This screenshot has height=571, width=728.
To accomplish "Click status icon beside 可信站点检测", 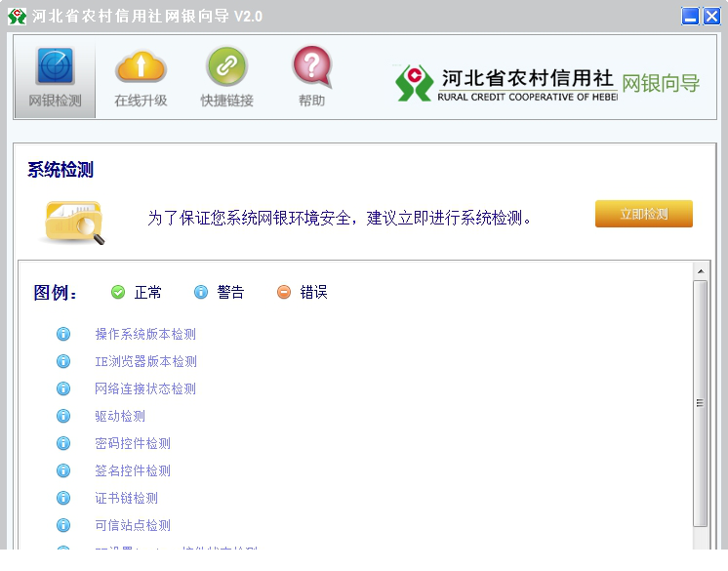I will pos(63,525).
